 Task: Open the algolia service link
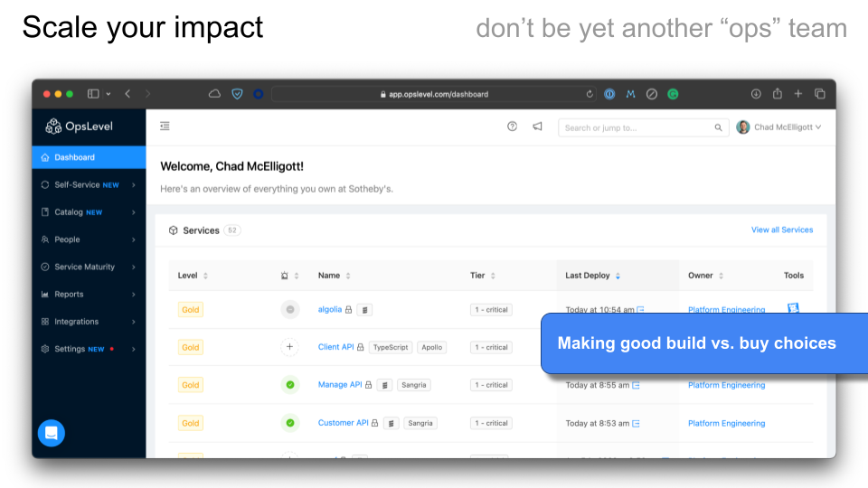[x=329, y=309]
